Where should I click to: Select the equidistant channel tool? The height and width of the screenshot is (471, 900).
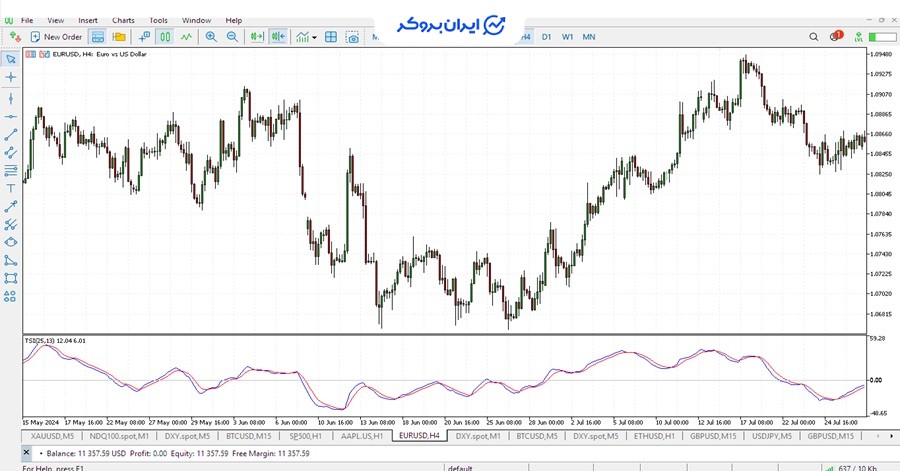click(10, 153)
